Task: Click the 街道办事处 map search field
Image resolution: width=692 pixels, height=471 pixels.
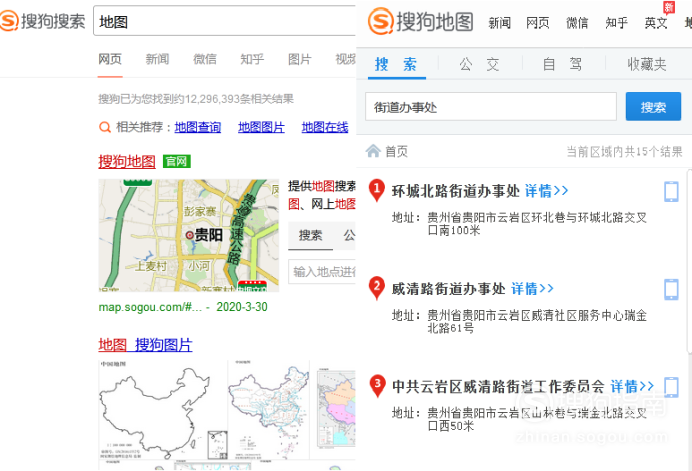Action: click(x=491, y=106)
